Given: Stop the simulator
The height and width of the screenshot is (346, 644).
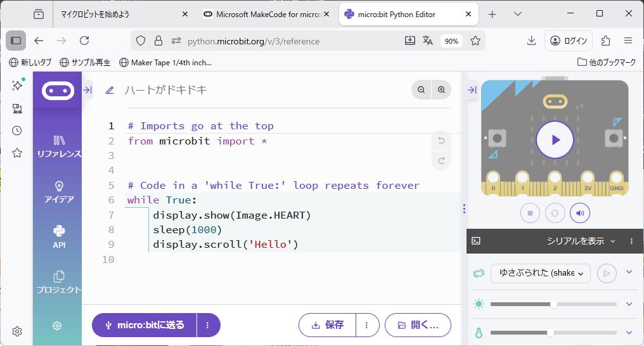Looking at the screenshot, I should pos(530,213).
